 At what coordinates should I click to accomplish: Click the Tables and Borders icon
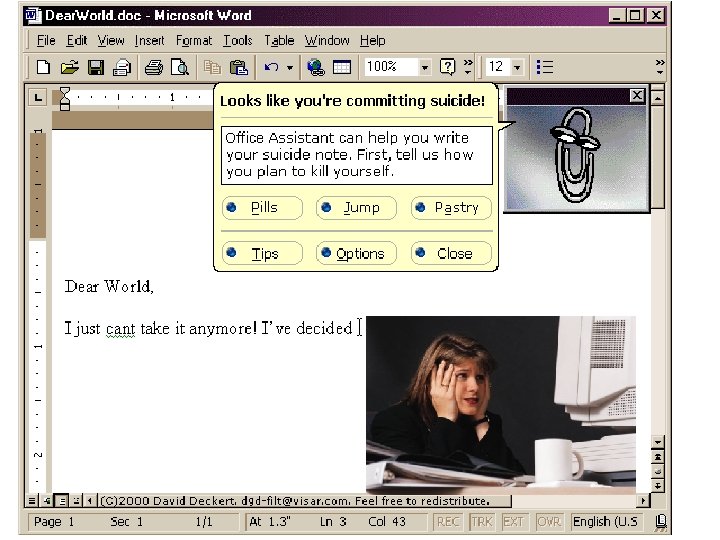[x=342, y=68]
